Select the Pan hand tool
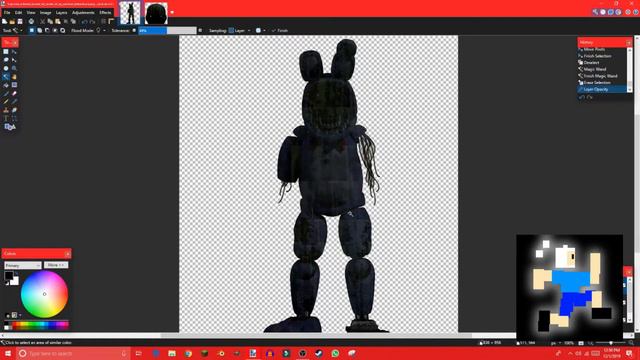Image resolution: width=640 pixels, height=360 pixels. coord(14,77)
